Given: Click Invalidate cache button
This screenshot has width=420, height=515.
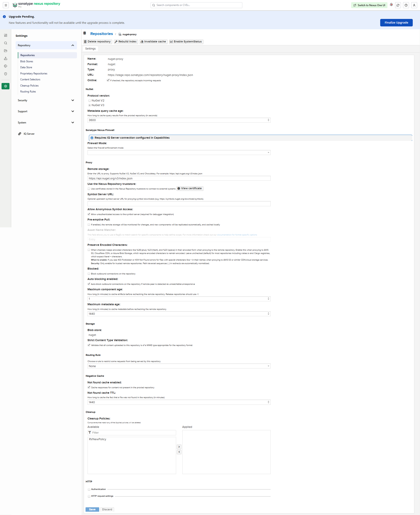Looking at the screenshot, I should click(x=153, y=42).
